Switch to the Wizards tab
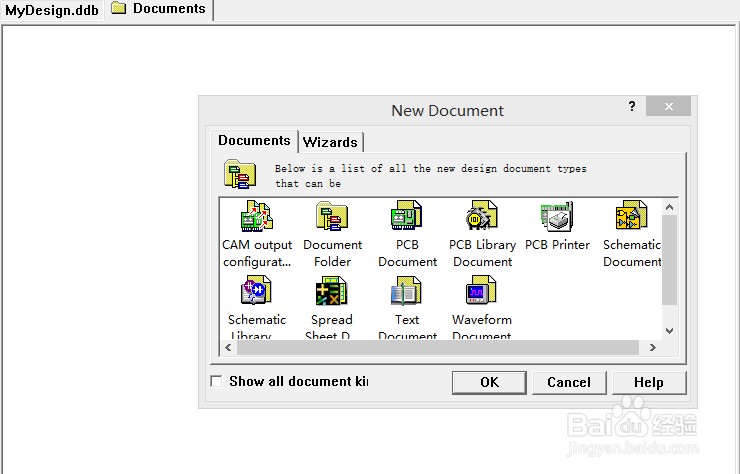Image resolution: width=740 pixels, height=474 pixels. point(330,142)
